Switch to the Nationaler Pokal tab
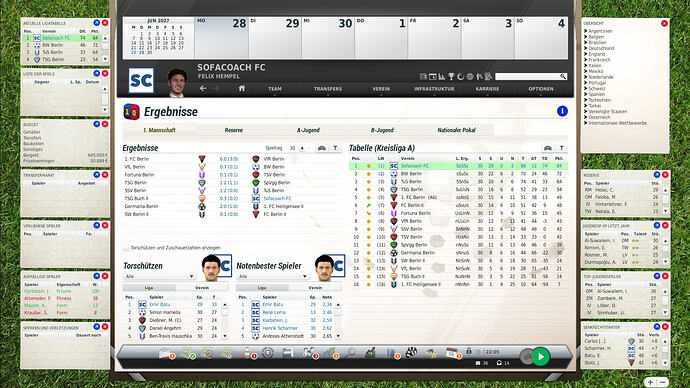The height and width of the screenshot is (388, 690). coord(456,130)
